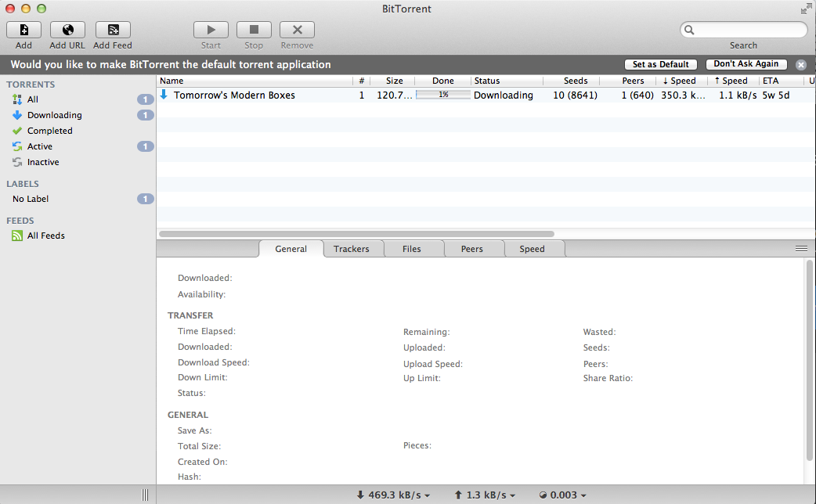The image size is (816, 504).
Task: Click Don't Ask Again button
Action: coord(746,64)
